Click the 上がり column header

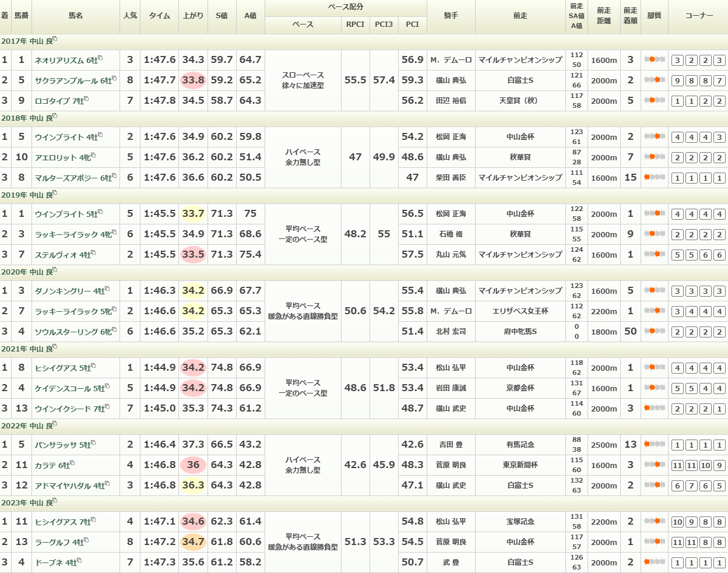[x=193, y=16]
